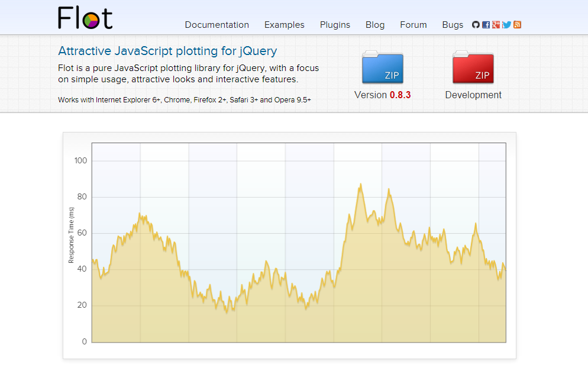Visit the Twitter bird icon
Screen dimensions: 588x371
[x=506, y=25]
